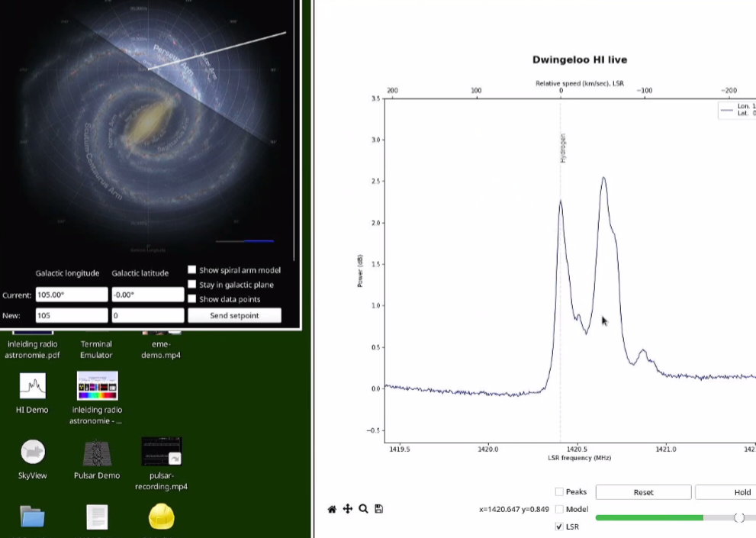
Task: Enable Stay in galactic plane option
Action: 192,285
